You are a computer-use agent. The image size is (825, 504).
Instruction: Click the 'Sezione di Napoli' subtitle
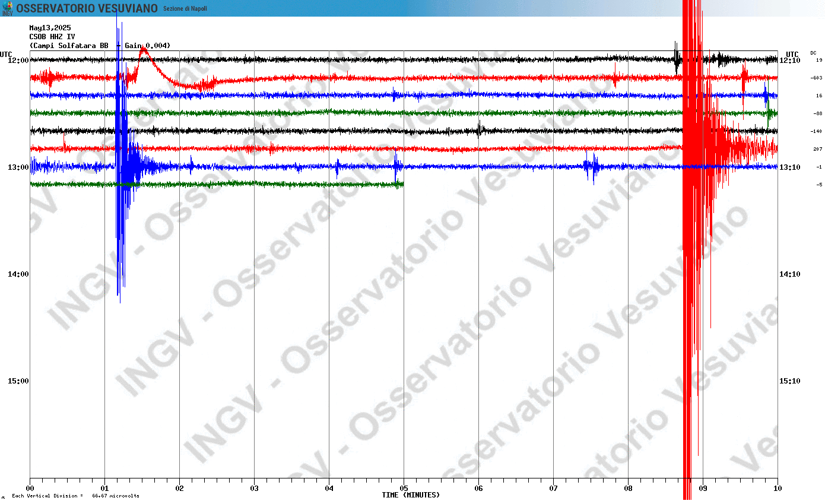pos(185,8)
